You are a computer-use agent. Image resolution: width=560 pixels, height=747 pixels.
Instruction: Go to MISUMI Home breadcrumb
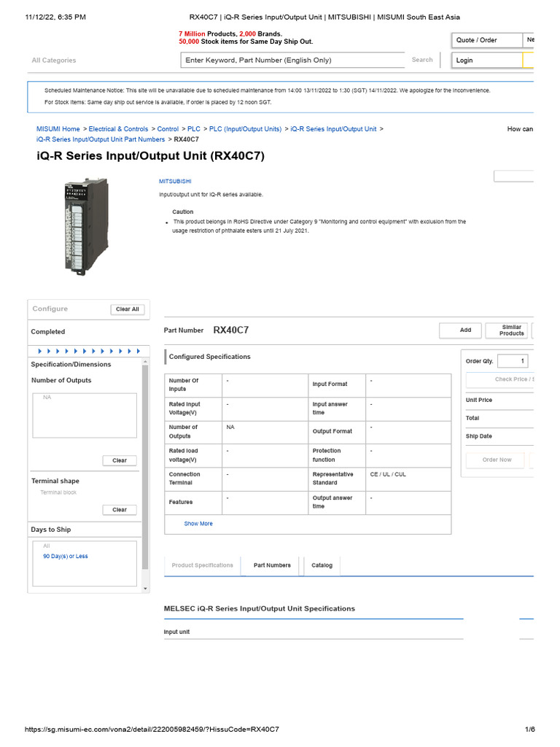point(58,129)
